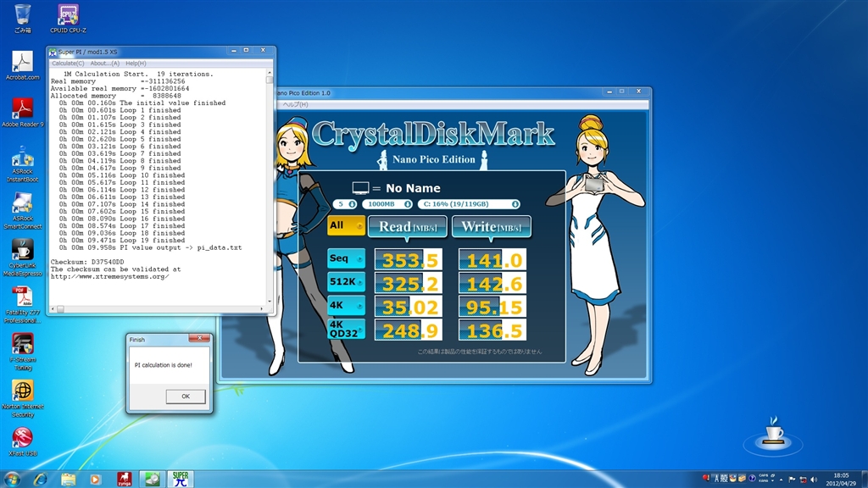The height and width of the screenshot is (488, 868).
Task: Close the Finish dialog with X
Action: [199, 338]
